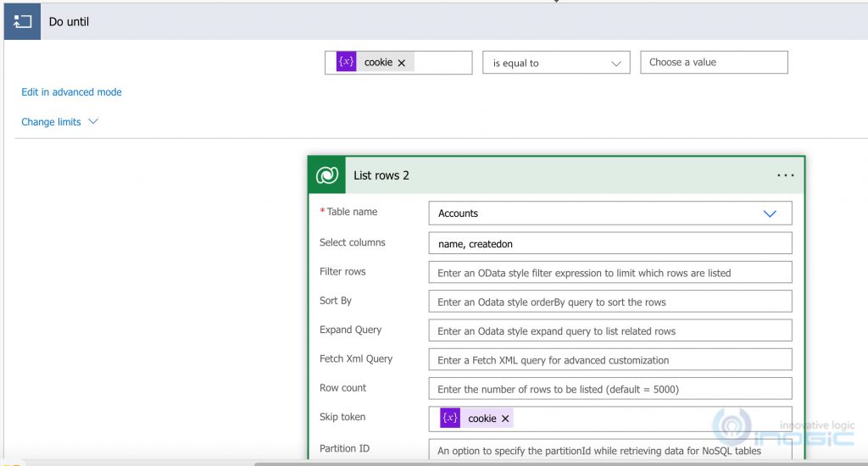868x466 pixels.
Task: Click the Dataverse List rows 2 icon
Action: coord(327,175)
